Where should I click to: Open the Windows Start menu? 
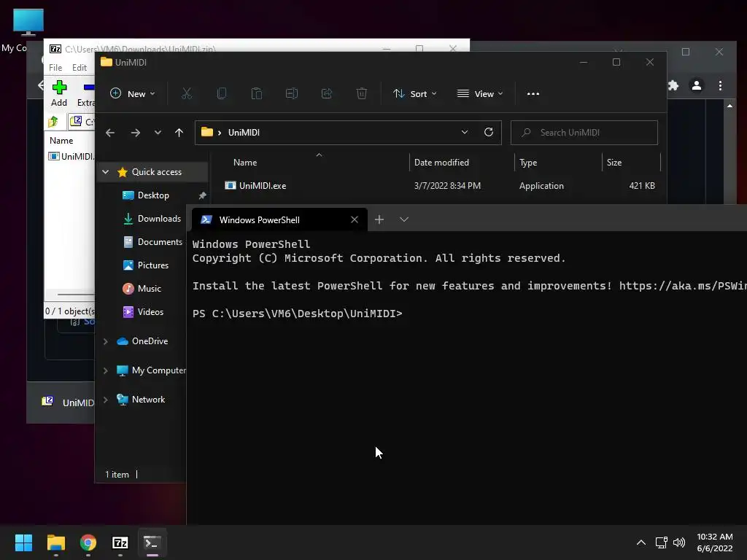coord(23,542)
